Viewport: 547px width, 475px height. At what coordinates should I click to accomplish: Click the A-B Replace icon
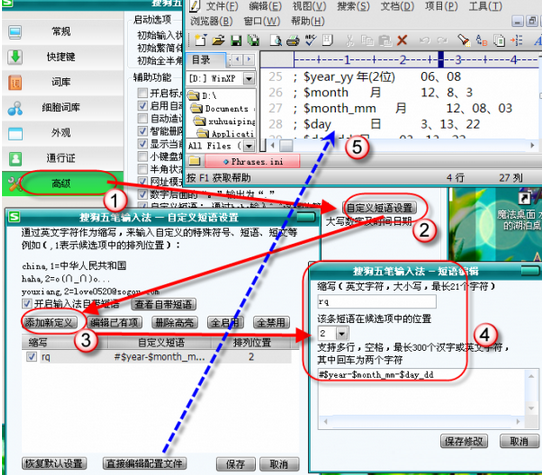[482, 41]
